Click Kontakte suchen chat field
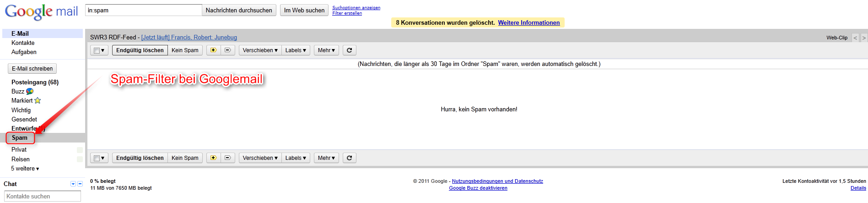This screenshot has height=203, width=868. tap(43, 196)
